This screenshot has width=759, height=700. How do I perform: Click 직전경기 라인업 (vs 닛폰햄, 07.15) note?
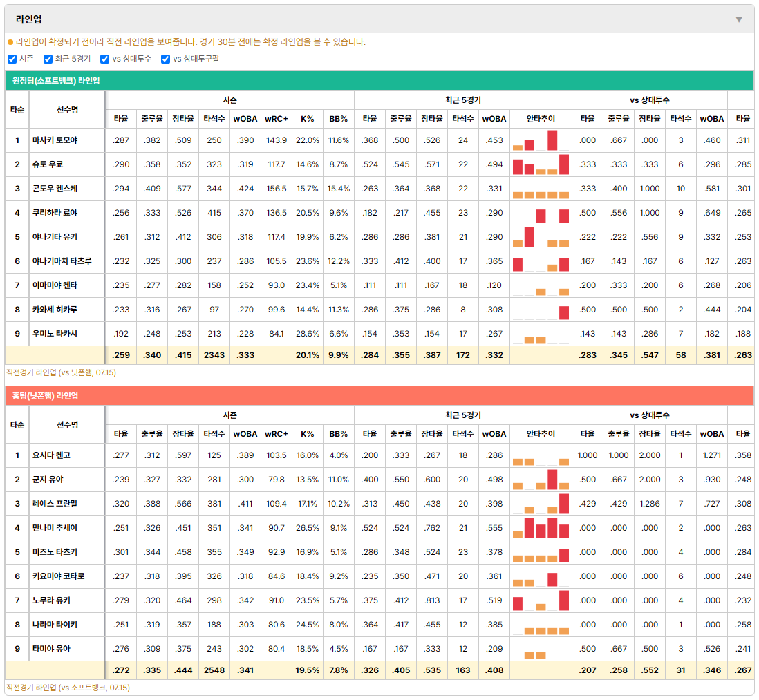61,372
